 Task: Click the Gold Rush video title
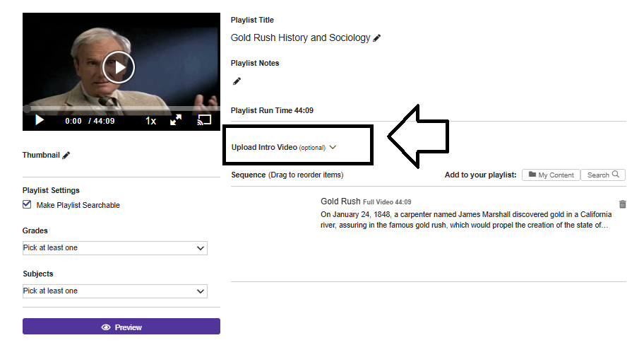pos(340,201)
